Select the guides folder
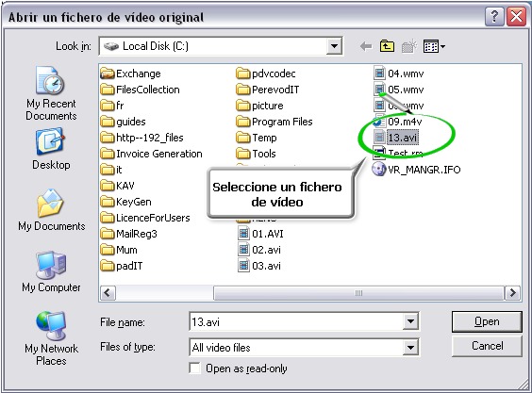 click(x=124, y=122)
